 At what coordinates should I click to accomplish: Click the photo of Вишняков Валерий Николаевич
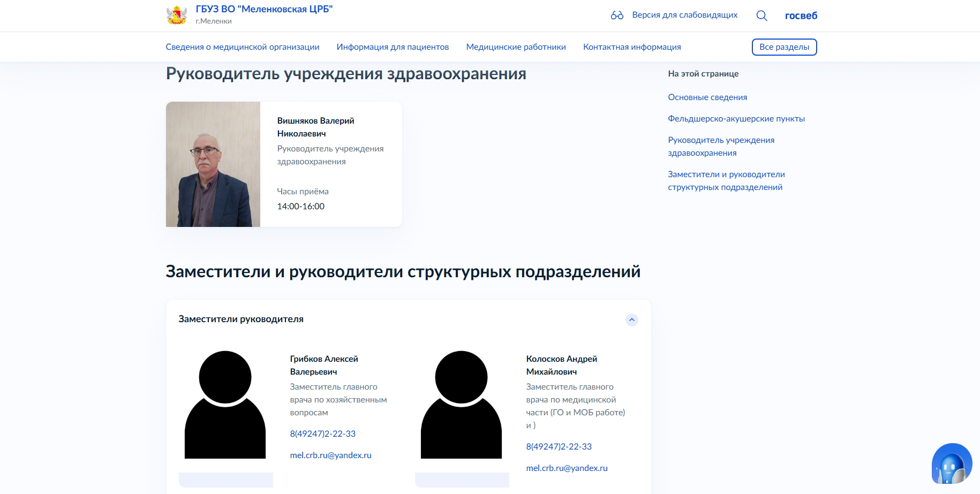(213, 164)
